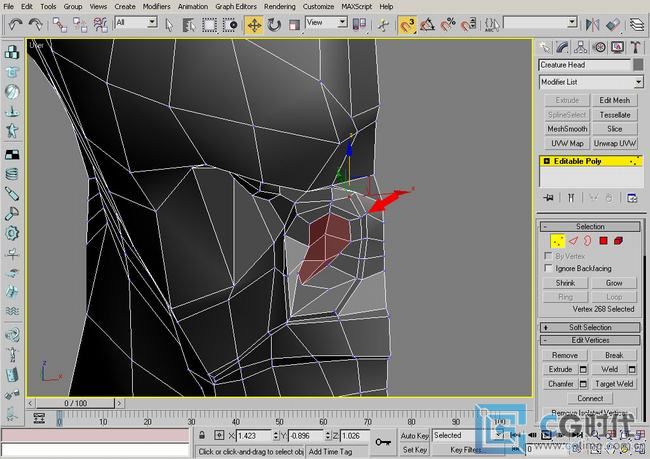Open the Extrude settings box button
Viewport: 650px width, 459px height.
coord(583,369)
